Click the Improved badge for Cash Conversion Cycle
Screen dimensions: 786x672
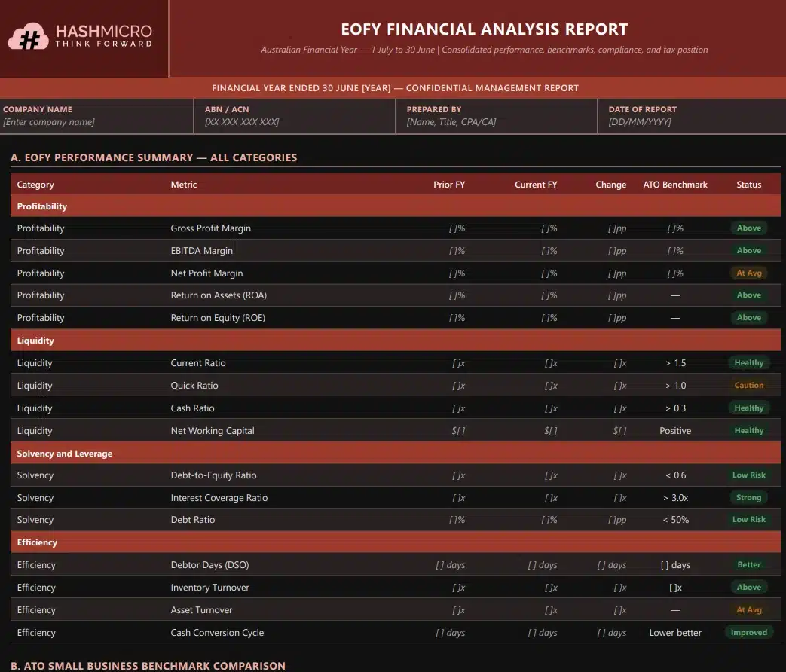(x=749, y=633)
